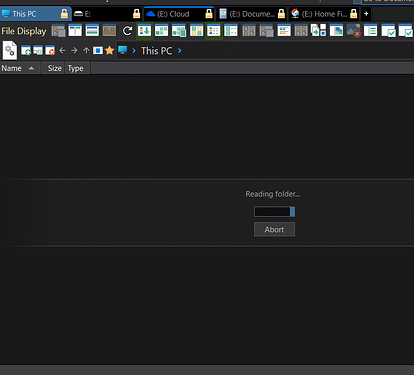
Task: Open the gear document settings icon
Action: tap(10, 50)
